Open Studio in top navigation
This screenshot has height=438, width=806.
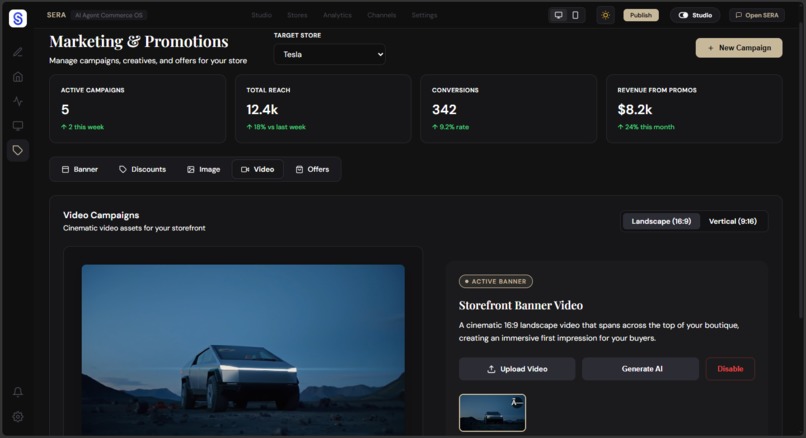point(261,15)
